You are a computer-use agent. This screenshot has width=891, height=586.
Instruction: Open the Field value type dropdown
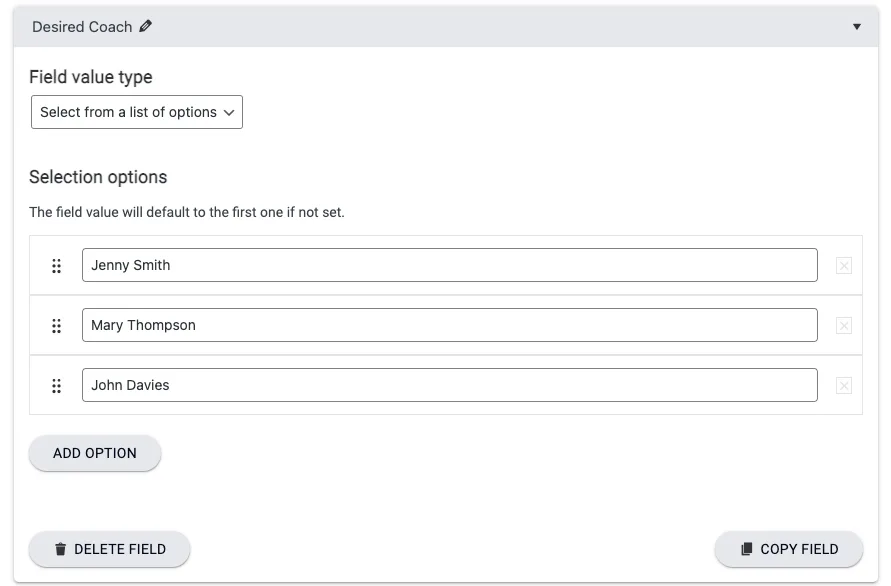point(137,112)
